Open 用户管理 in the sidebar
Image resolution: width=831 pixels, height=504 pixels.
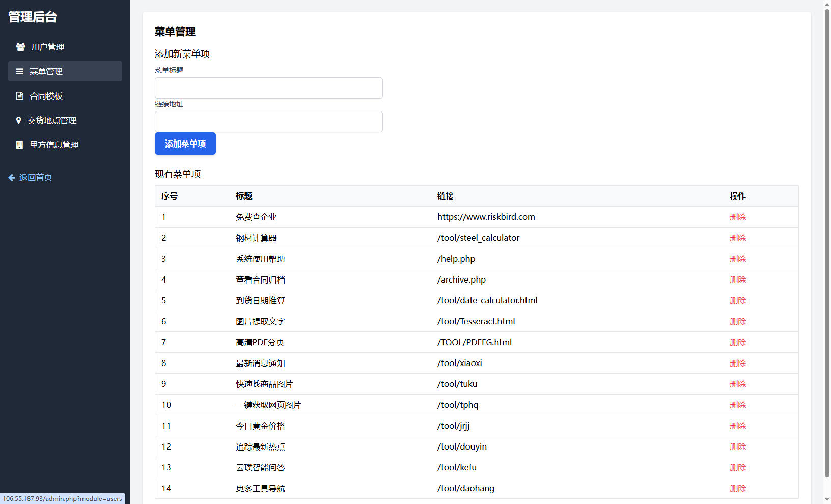pos(65,47)
